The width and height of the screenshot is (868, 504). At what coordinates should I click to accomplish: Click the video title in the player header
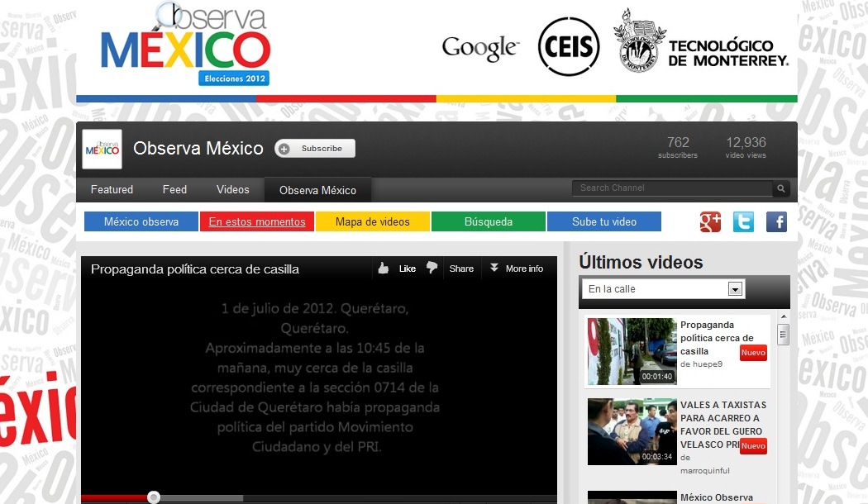tap(195, 269)
